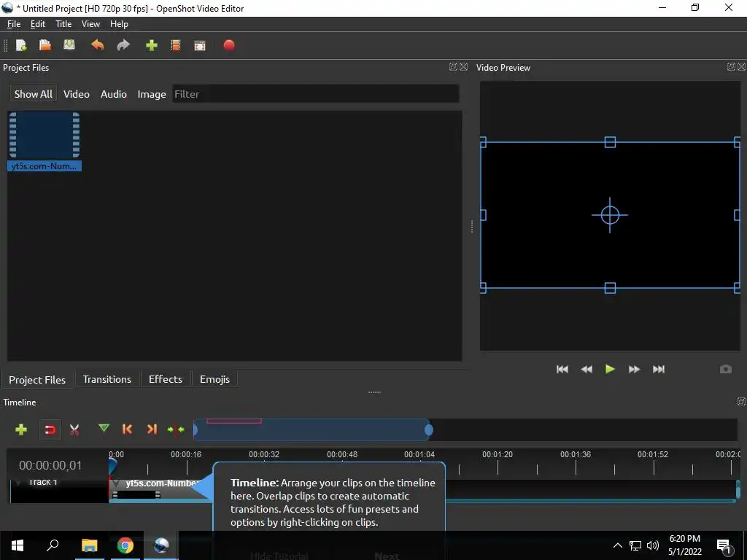Filter project files by Video
This screenshot has height=560, width=747.
76,94
